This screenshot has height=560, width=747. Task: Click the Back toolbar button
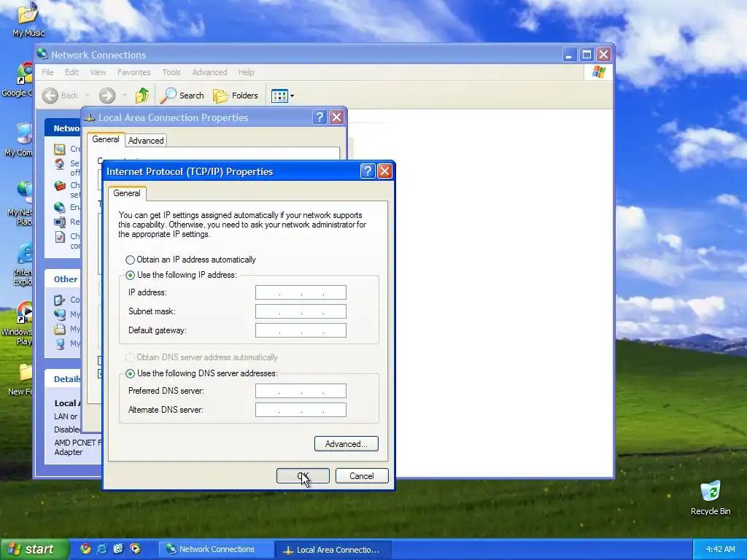pos(61,96)
